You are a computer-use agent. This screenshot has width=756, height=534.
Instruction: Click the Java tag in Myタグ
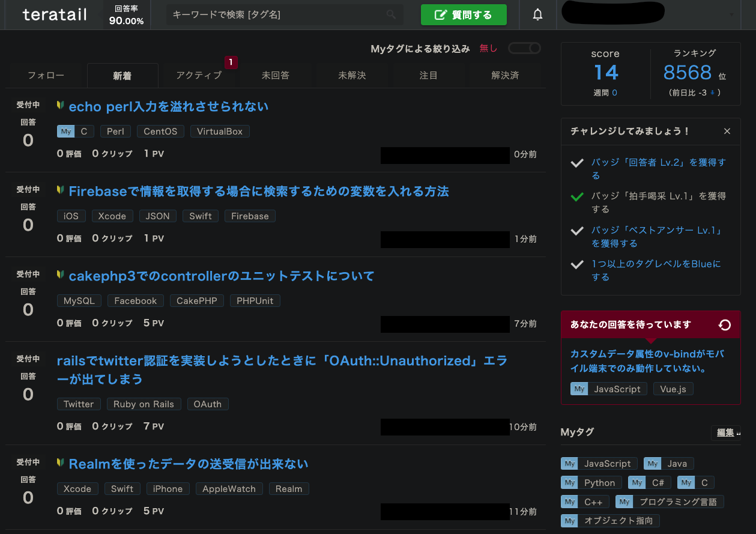668,464
